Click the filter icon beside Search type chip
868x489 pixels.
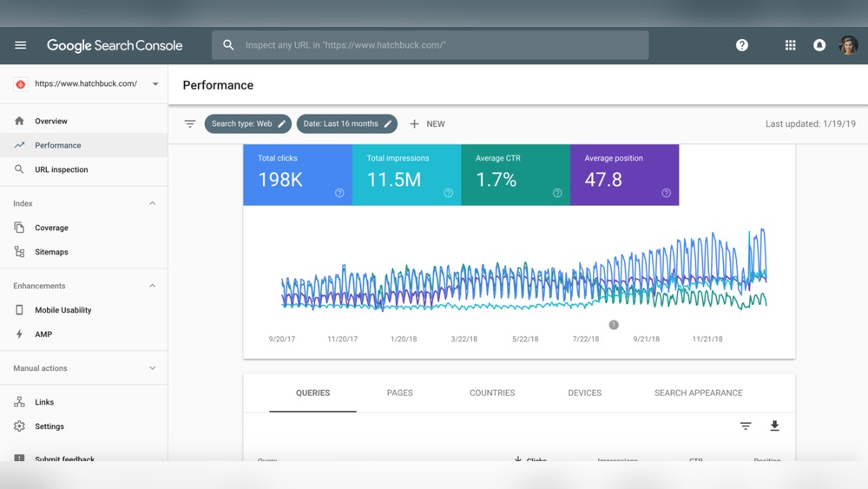coord(190,123)
